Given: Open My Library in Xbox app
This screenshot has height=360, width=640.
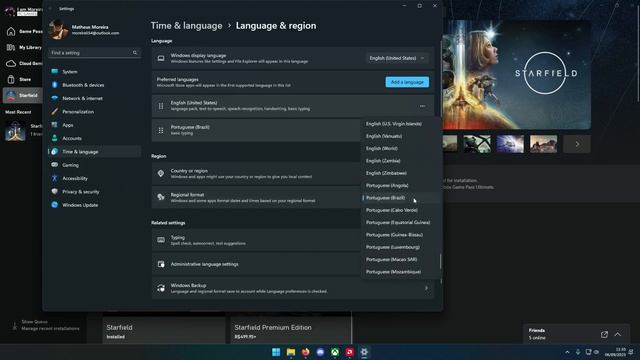Looking at the screenshot, I should 24,47.
